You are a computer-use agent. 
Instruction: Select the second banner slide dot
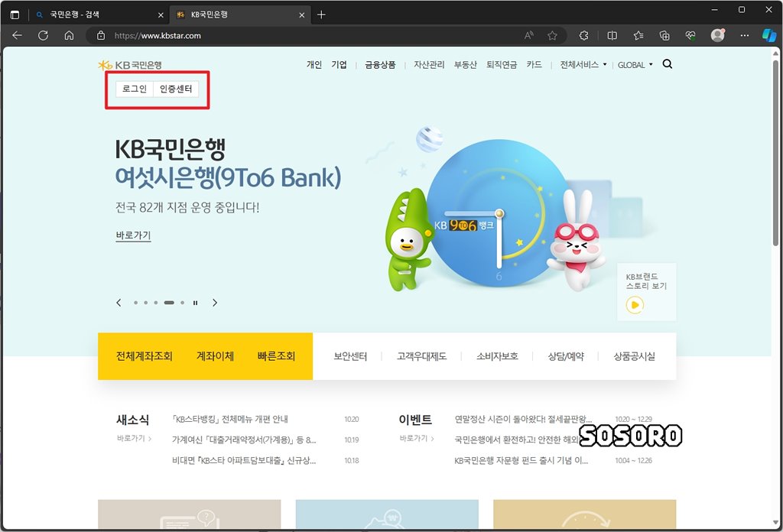point(145,303)
